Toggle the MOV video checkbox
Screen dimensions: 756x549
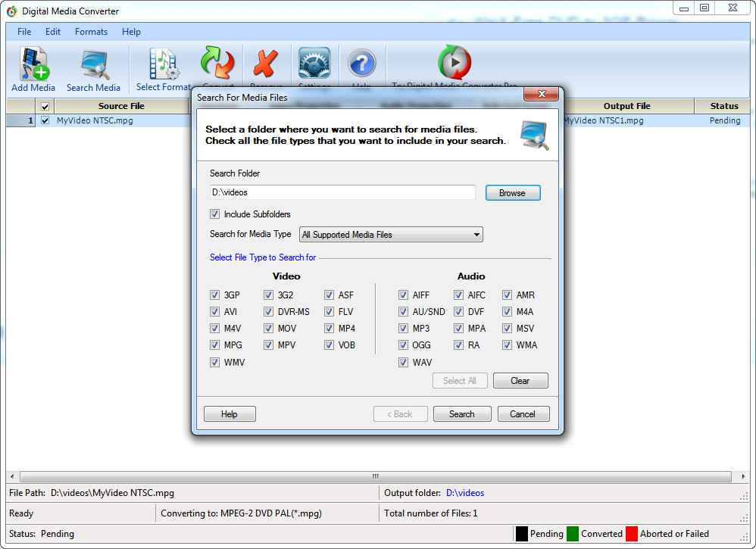(x=269, y=328)
